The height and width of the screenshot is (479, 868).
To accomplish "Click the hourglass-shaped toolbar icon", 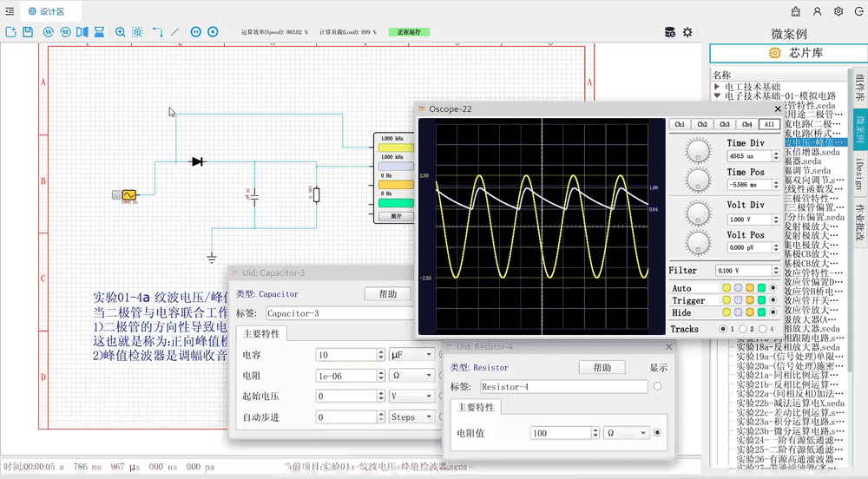I will click(x=99, y=32).
